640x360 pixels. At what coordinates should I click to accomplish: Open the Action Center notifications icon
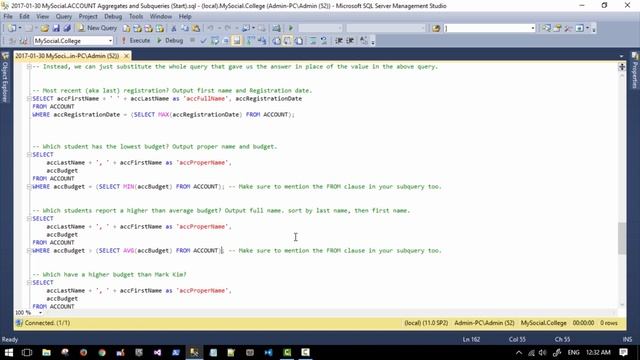(623, 352)
